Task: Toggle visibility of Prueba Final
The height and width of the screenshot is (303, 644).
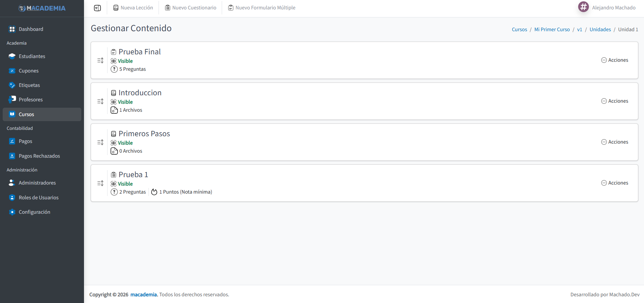Action: (122, 61)
